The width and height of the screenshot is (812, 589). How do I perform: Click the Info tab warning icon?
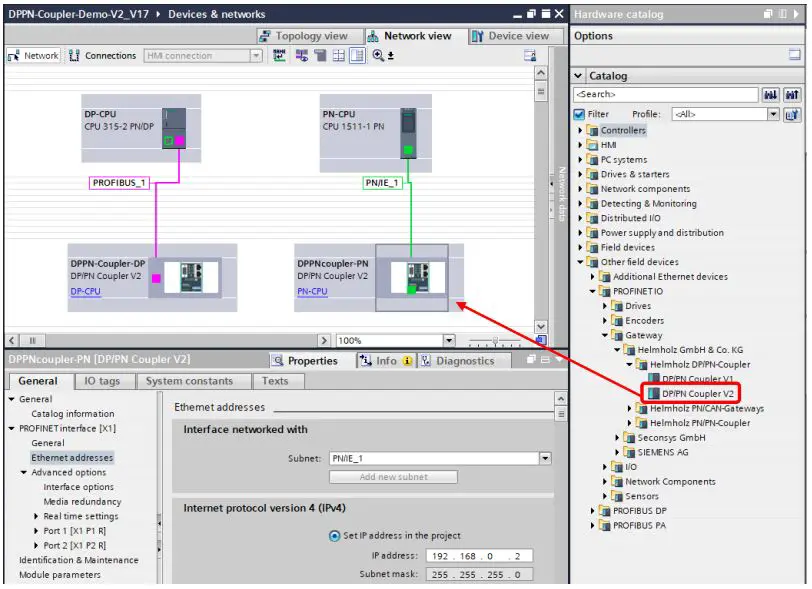pyautogui.click(x=408, y=361)
